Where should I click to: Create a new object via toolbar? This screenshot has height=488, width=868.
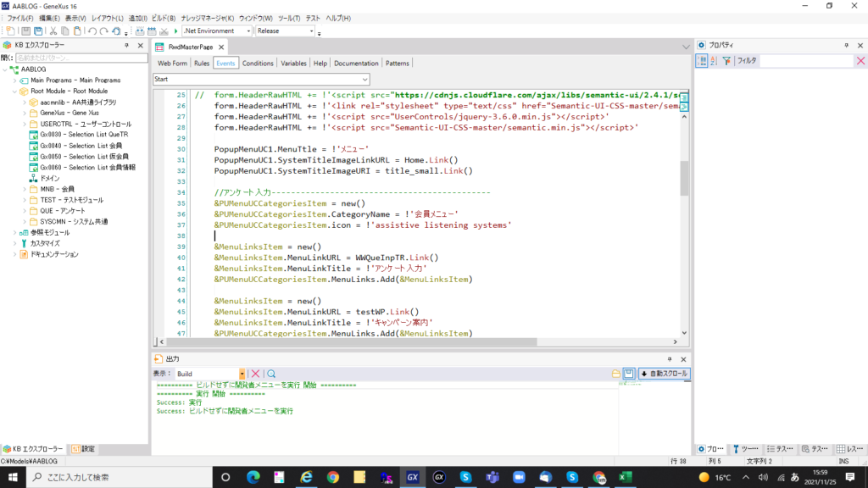point(10,31)
